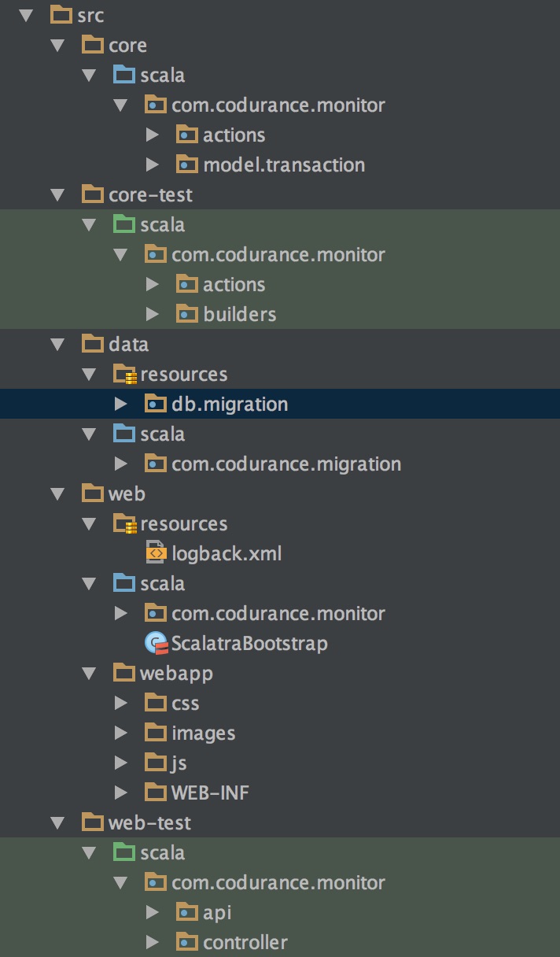
Task: Expand the css folder arrow
Action: 120,703
